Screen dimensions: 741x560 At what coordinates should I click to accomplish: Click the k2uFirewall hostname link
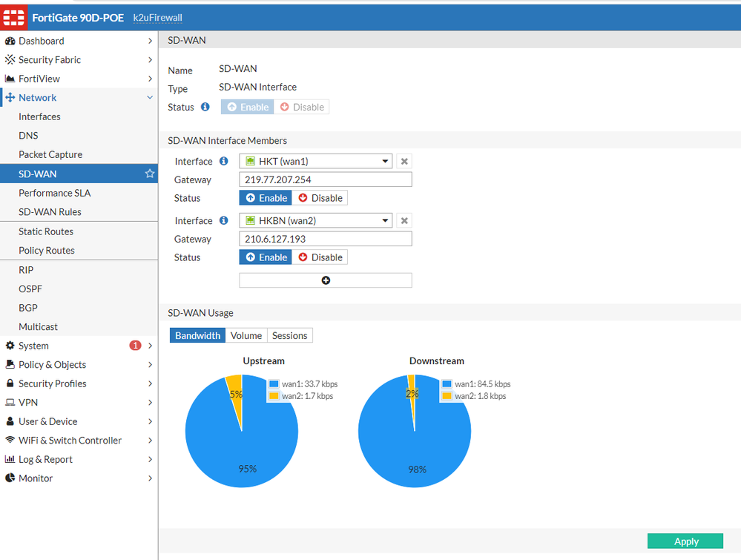pyautogui.click(x=157, y=18)
